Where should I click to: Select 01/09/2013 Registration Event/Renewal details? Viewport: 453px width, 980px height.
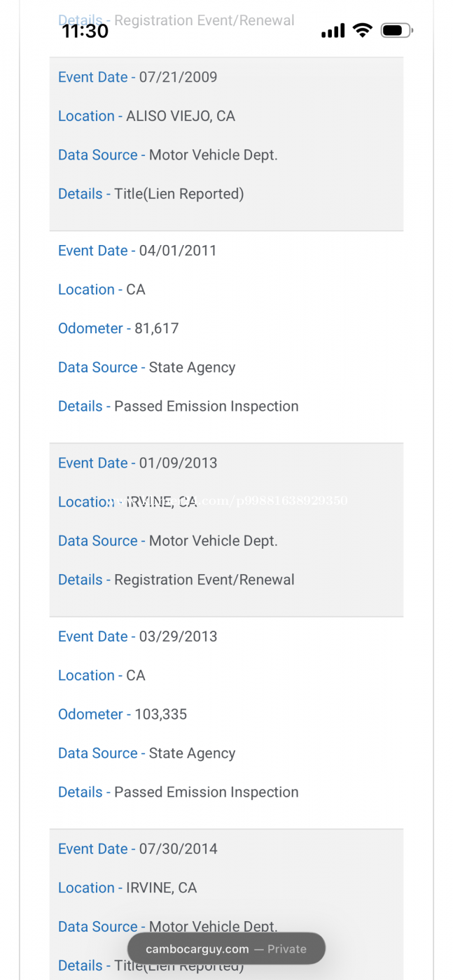click(x=176, y=580)
